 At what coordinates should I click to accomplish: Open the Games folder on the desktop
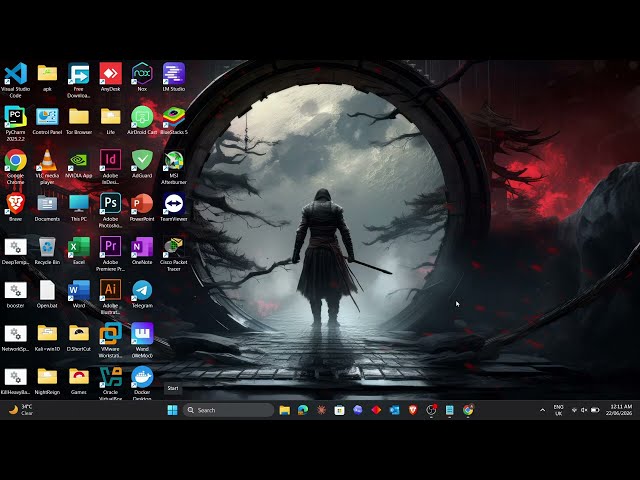79,380
